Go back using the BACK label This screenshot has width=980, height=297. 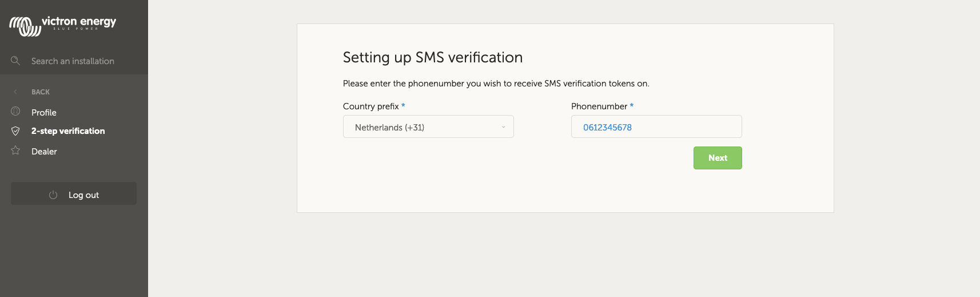pos(41,92)
